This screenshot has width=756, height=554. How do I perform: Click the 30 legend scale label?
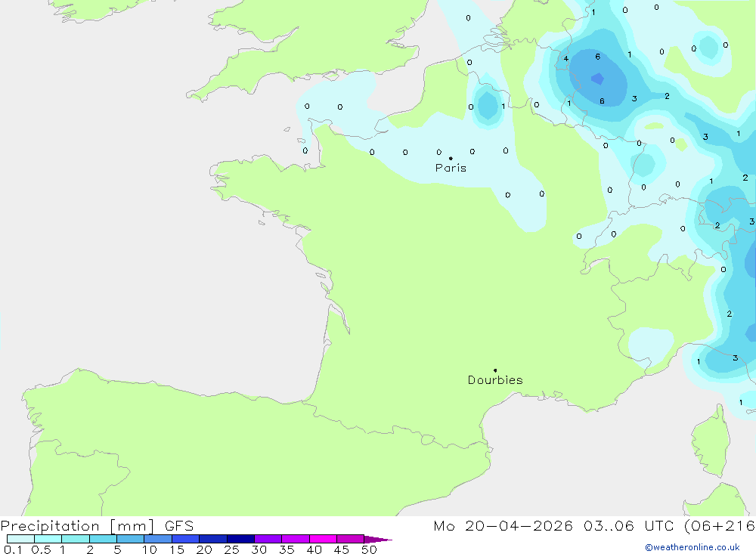pyautogui.click(x=259, y=549)
